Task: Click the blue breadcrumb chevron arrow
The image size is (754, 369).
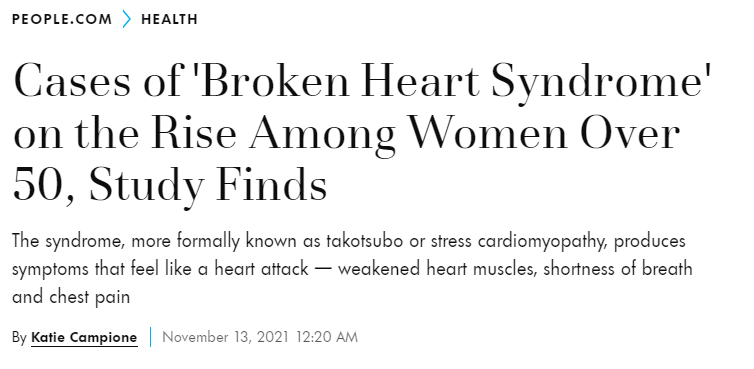Action: [x=126, y=19]
